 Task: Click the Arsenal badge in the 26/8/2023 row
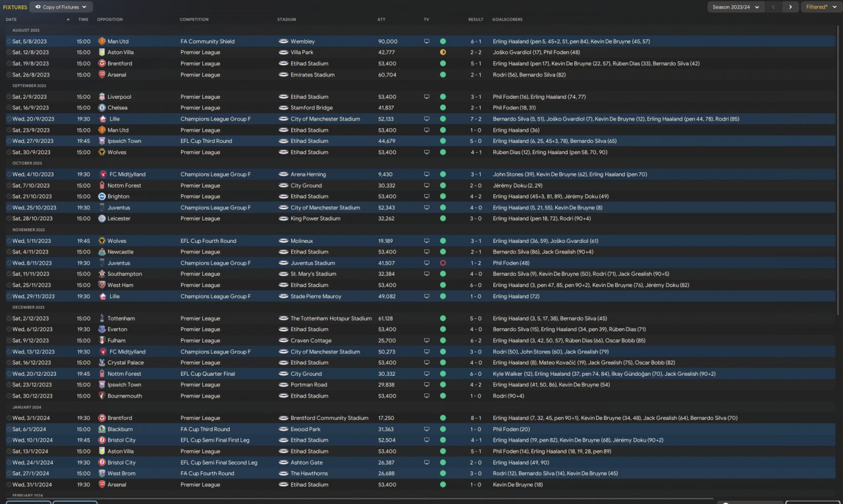[102, 75]
